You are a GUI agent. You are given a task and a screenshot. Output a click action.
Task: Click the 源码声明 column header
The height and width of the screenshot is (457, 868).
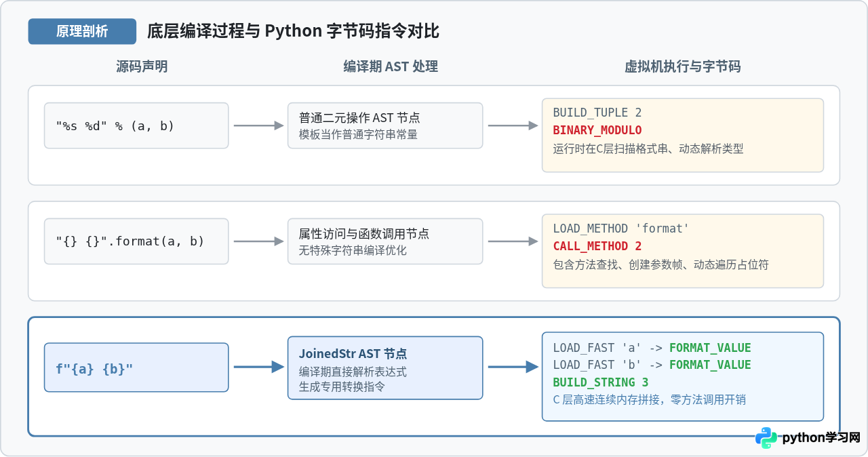pos(142,66)
